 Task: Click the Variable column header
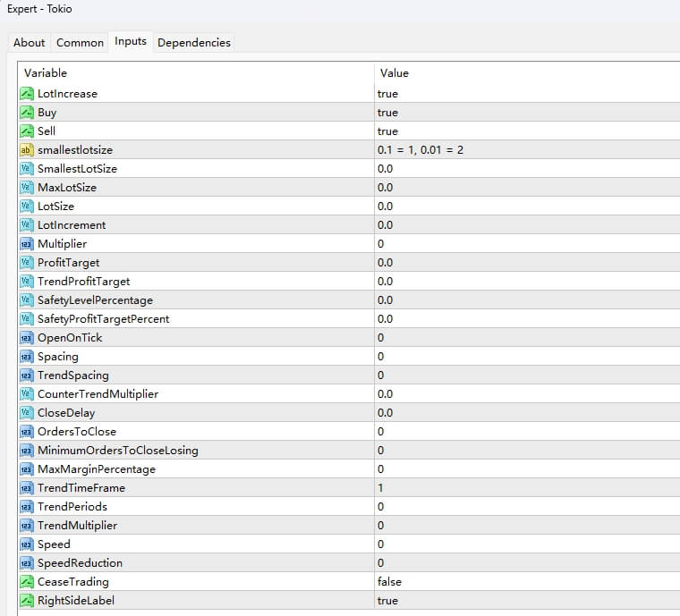pos(45,72)
